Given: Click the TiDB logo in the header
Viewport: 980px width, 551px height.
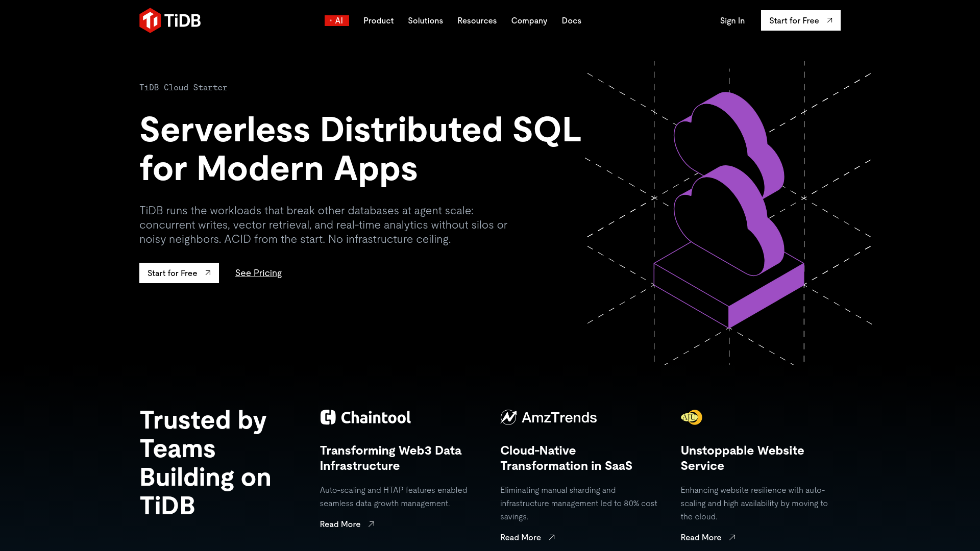Looking at the screenshot, I should (x=170, y=20).
